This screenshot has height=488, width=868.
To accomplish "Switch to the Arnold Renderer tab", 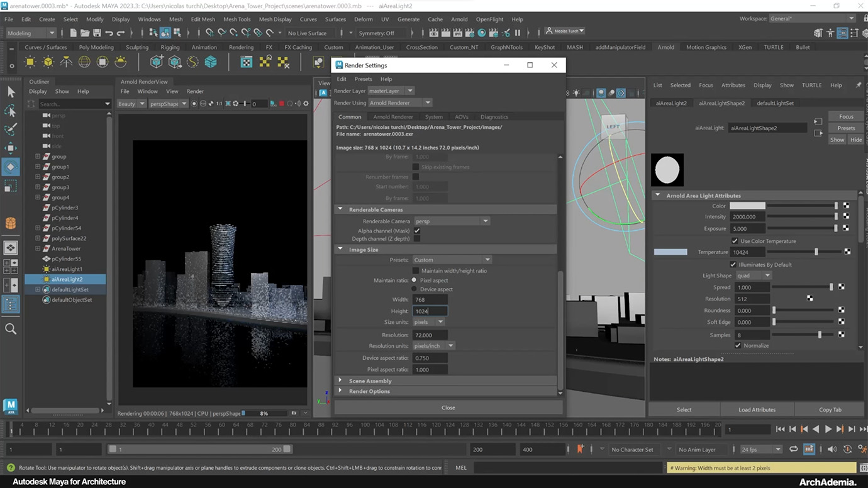I will point(392,117).
